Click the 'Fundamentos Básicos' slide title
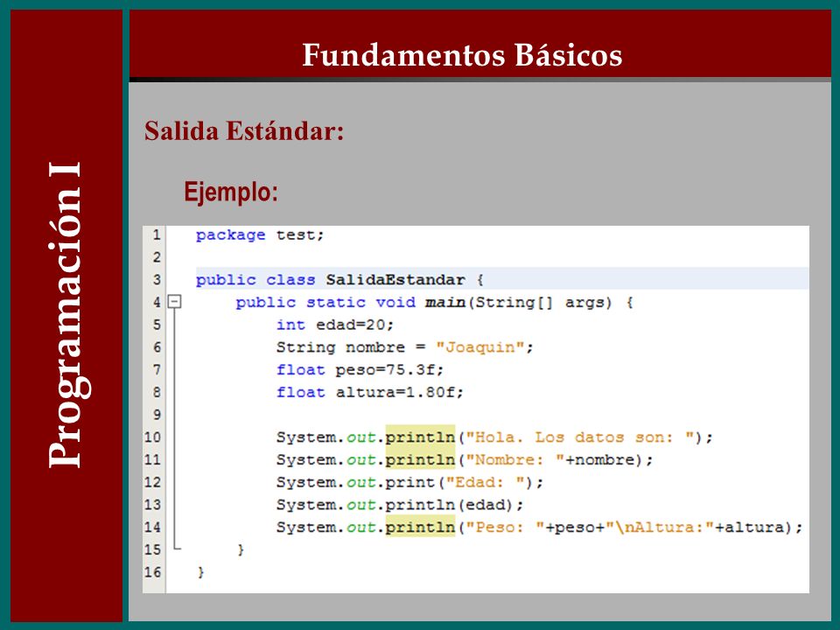Screen dimensions: 840x630 (462, 54)
